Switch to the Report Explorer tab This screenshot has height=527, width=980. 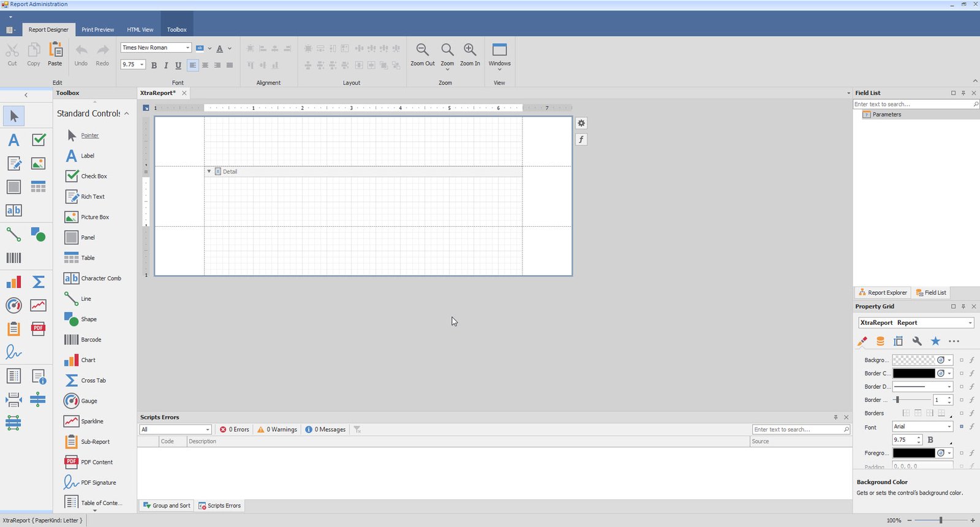(883, 293)
